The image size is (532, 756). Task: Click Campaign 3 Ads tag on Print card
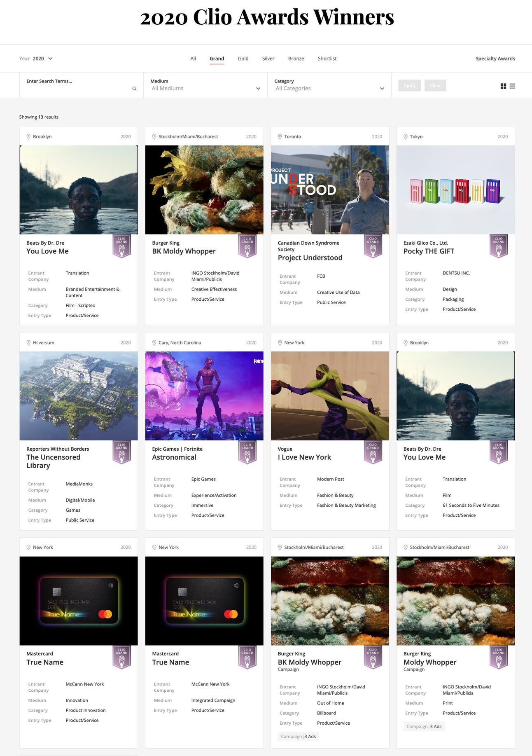pyautogui.click(x=424, y=727)
